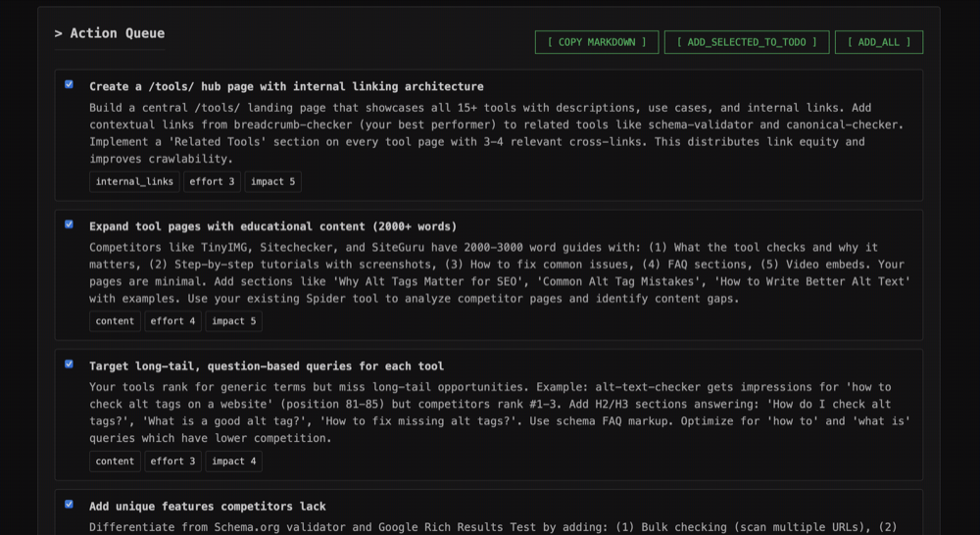
Task: Uncheck the 'Add unique features competitors lack' checkbox
Action: [69, 505]
